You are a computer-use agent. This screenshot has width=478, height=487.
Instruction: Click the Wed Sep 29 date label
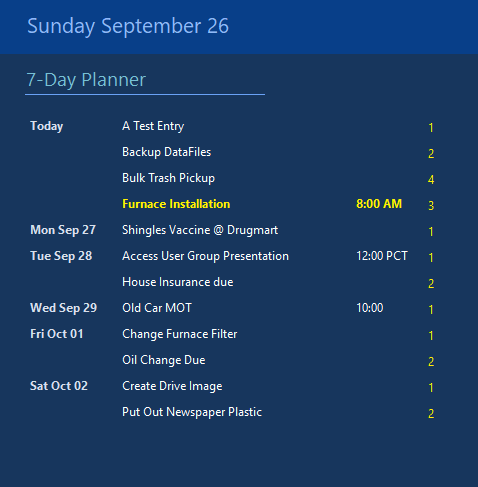click(x=63, y=308)
